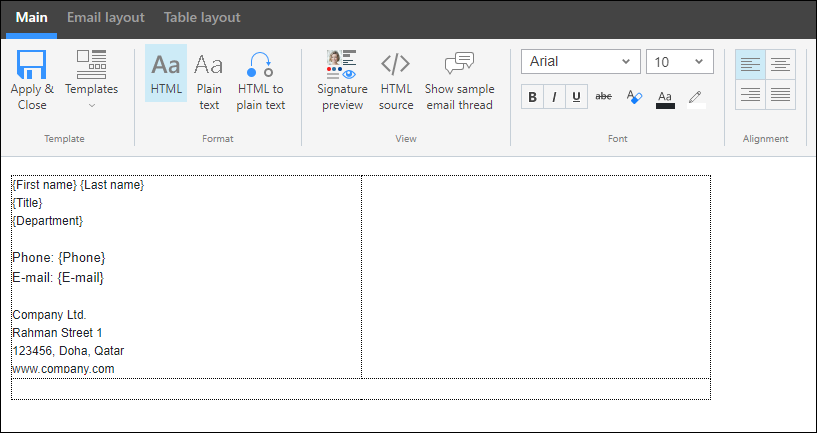
Task: Click the Apply & Close save icon
Action: [32, 65]
